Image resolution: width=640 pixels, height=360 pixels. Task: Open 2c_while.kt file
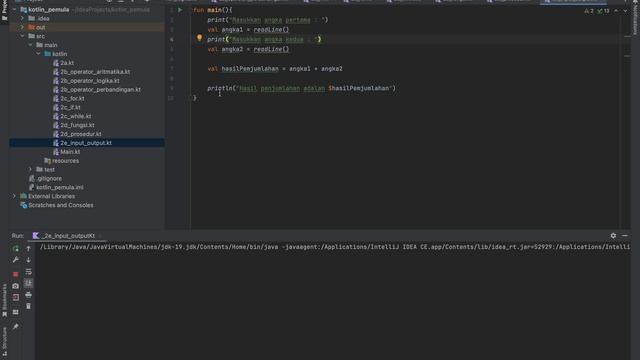pyautogui.click(x=76, y=116)
